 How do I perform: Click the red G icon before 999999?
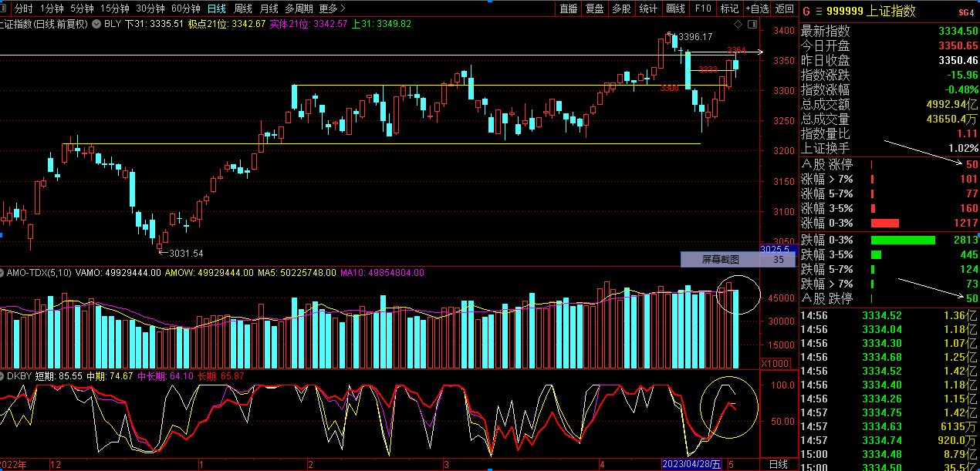806,12
